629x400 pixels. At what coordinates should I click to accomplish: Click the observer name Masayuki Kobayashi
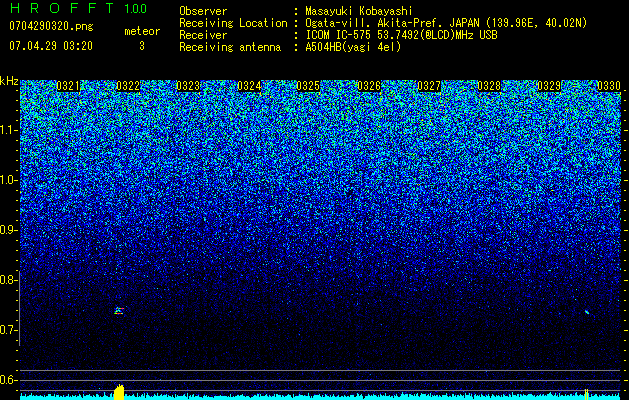coord(359,12)
